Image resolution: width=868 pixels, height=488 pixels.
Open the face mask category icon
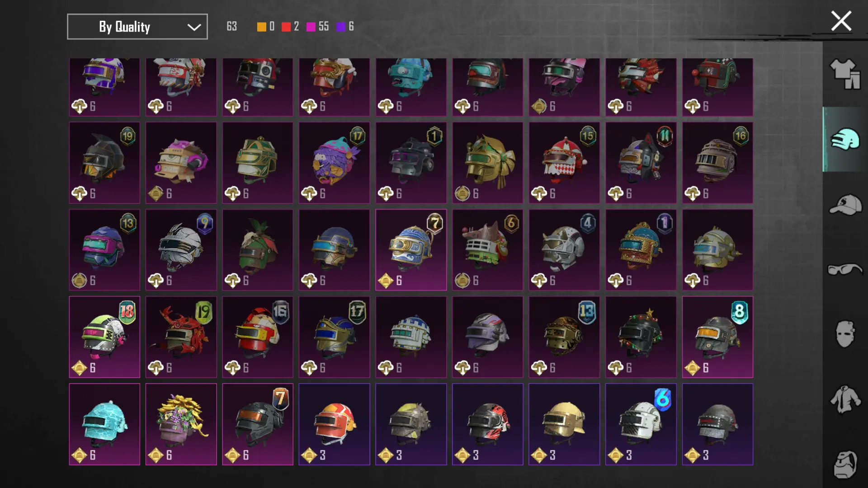pos(844,334)
